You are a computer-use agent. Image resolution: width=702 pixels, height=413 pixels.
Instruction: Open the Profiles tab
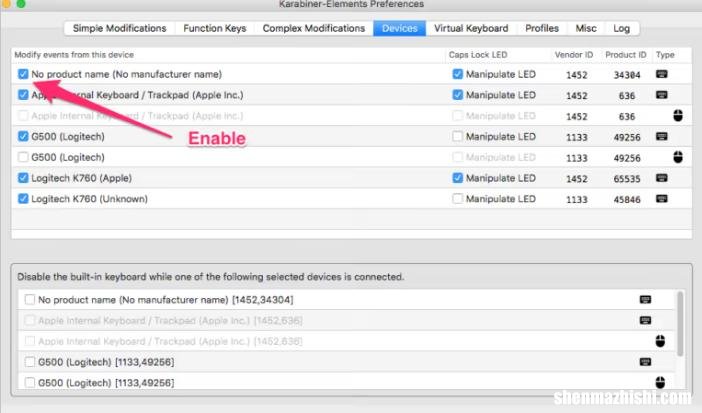(x=542, y=28)
